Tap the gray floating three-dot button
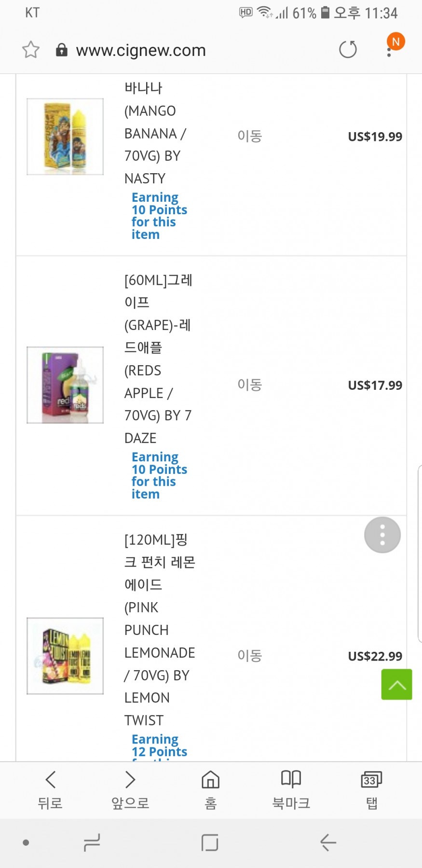 click(x=382, y=535)
